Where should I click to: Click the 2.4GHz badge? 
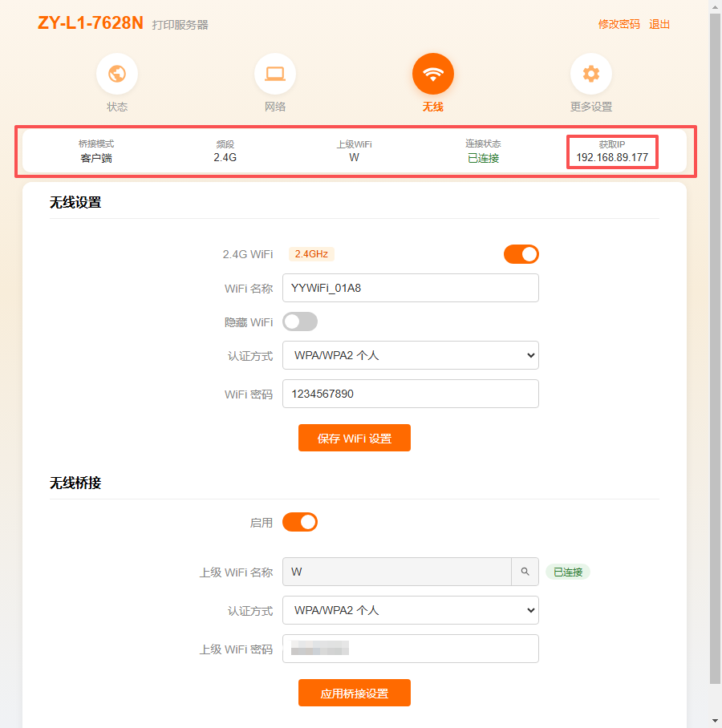click(311, 254)
